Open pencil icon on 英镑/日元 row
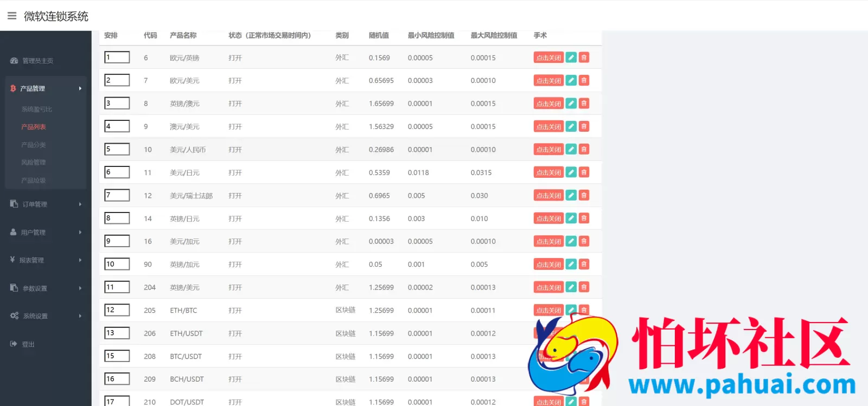 (571, 218)
